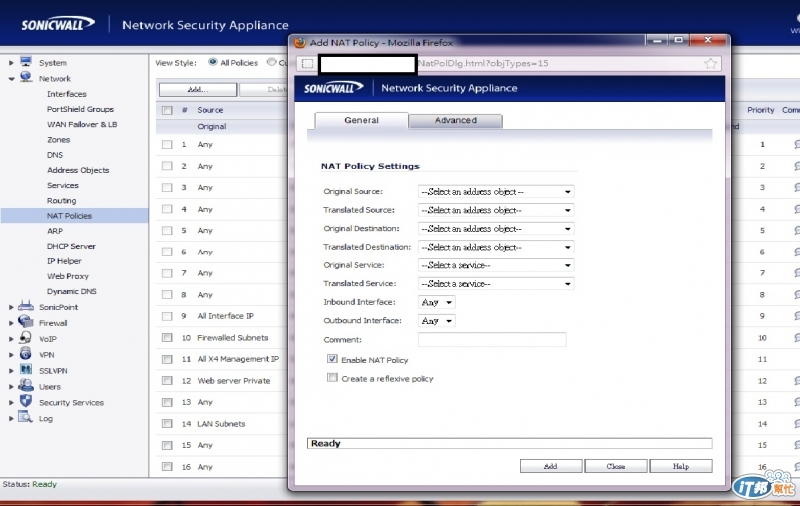Tick the select-all checkbox in table header
This screenshot has width=800, height=506.
pyautogui.click(x=167, y=110)
